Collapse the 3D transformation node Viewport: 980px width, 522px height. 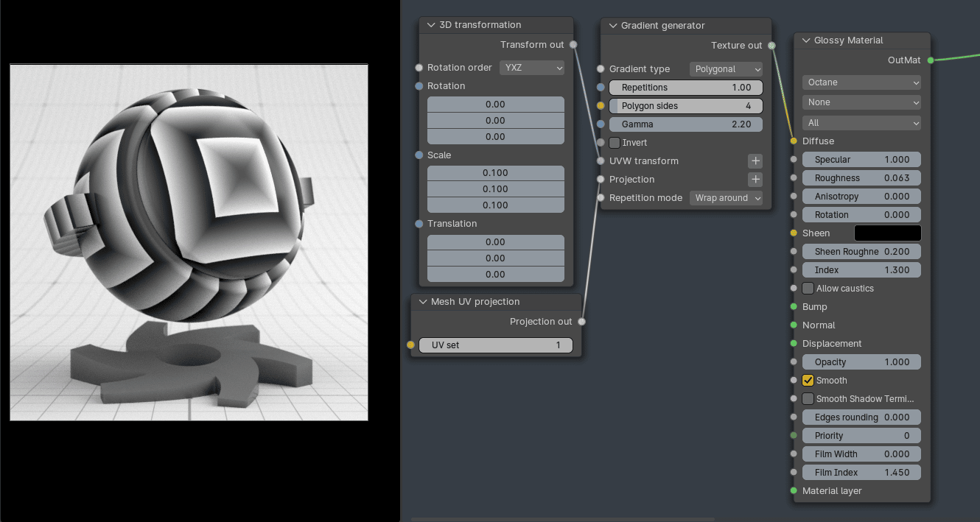(x=430, y=25)
